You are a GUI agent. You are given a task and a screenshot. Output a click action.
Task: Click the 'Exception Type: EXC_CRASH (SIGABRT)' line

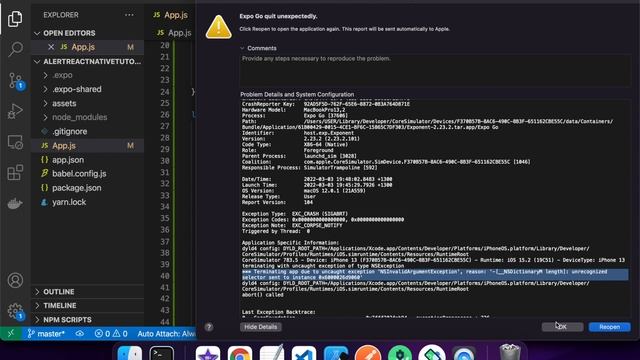pyautogui.click(x=295, y=213)
